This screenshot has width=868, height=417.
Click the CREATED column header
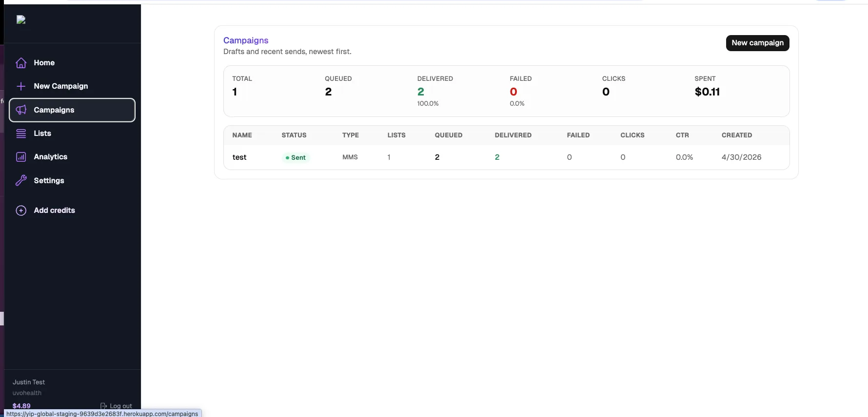737,135
